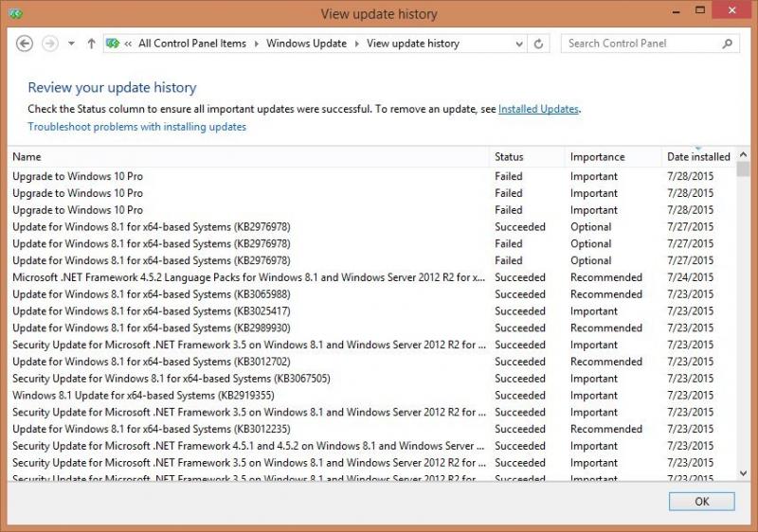Click All Control Panel Items breadcrumb
The image size is (758, 532).
pyautogui.click(x=192, y=44)
